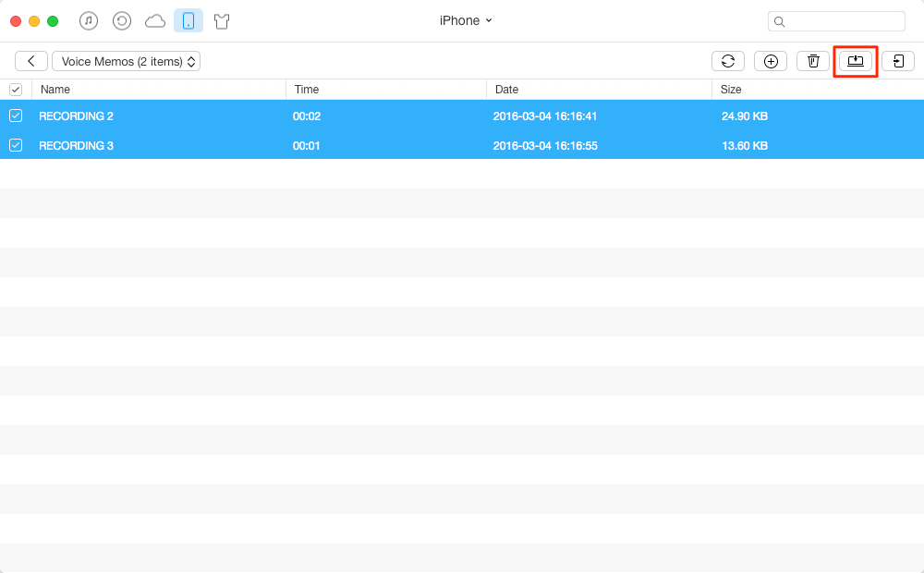Screen dimensions: 924x573
Task: Refresh the voice memos list
Action: point(728,61)
